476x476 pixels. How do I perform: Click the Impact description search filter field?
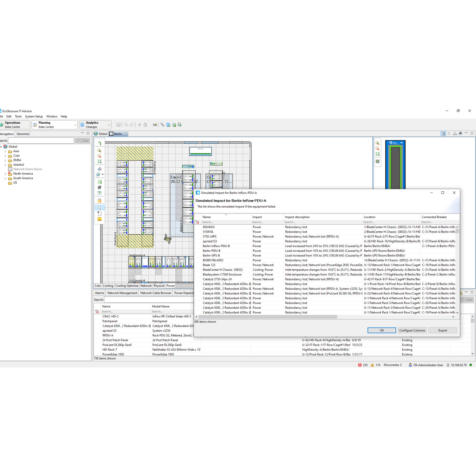(x=323, y=222)
